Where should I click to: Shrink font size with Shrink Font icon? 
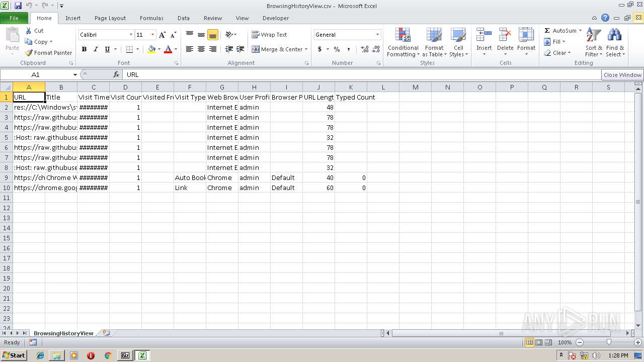pyautogui.click(x=173, y=35)
